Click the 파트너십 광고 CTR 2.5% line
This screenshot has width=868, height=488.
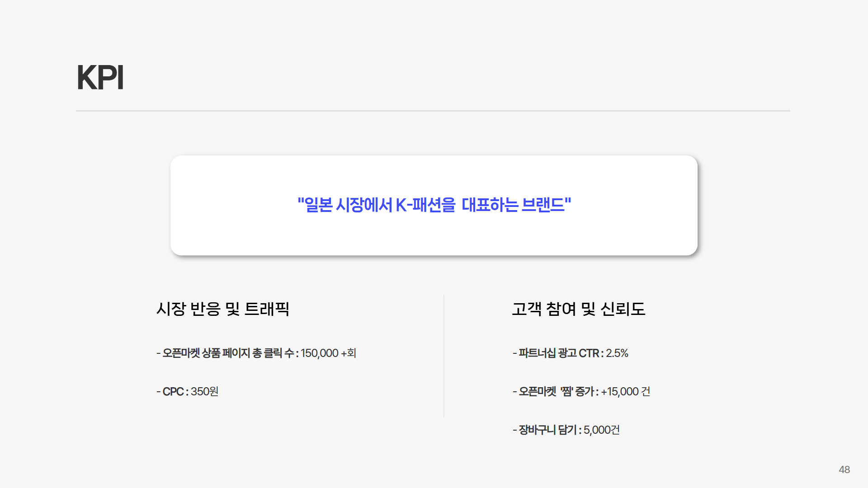(571, 353)
